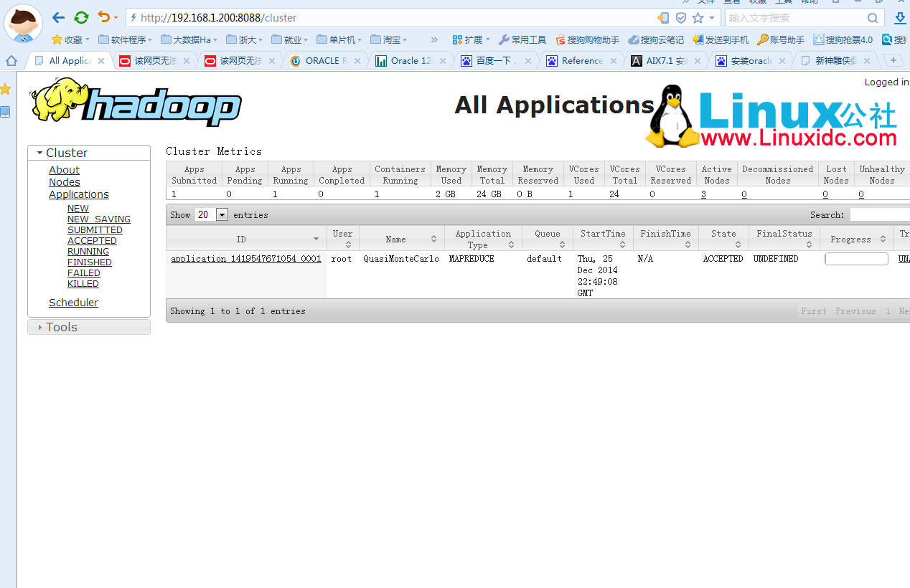Click the favorites star at top of sidebar
The height and width of the screenshot is (588, 910).
pyautogui.click(x=6, y=88)
